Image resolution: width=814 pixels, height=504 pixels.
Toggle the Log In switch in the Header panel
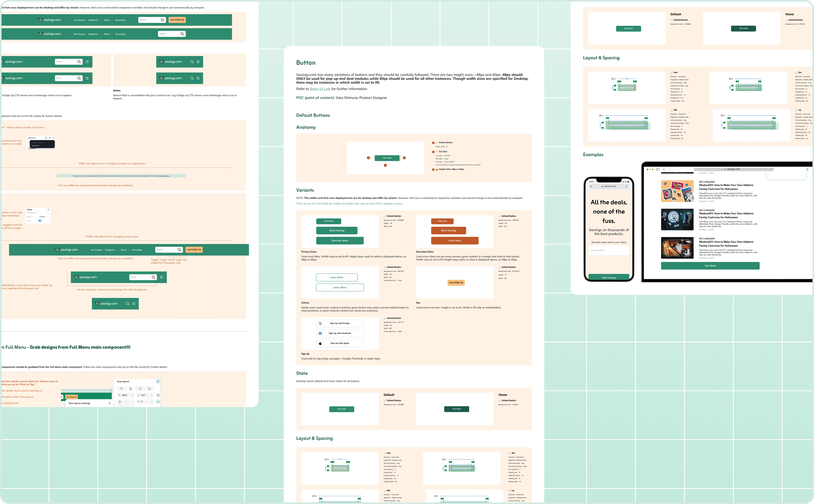pyautogui.click(x=40, y=221)
